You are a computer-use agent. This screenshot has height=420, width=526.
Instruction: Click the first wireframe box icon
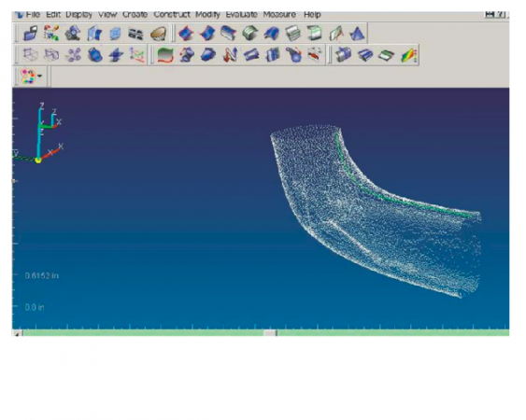coord(30,55)
